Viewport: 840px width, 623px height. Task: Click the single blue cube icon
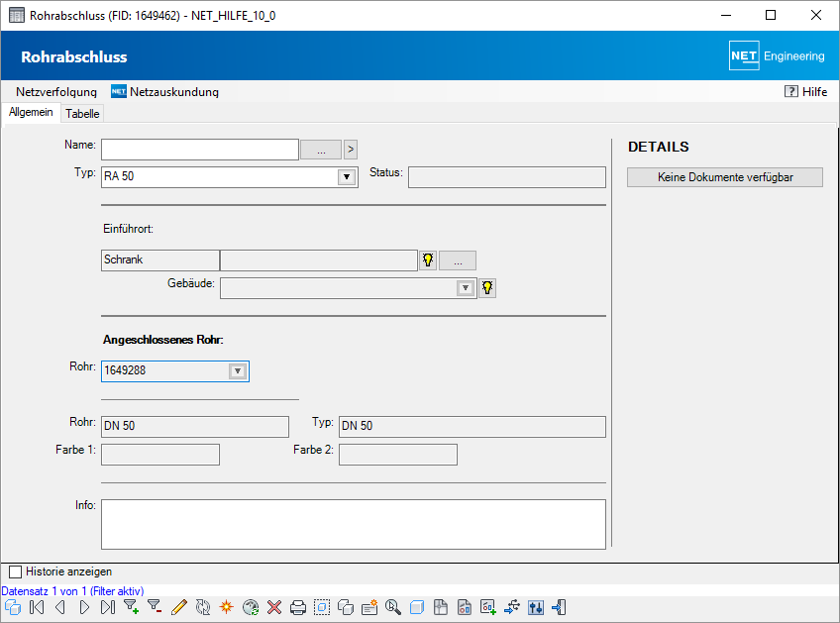pyautogui.click(x=417, y=607)
